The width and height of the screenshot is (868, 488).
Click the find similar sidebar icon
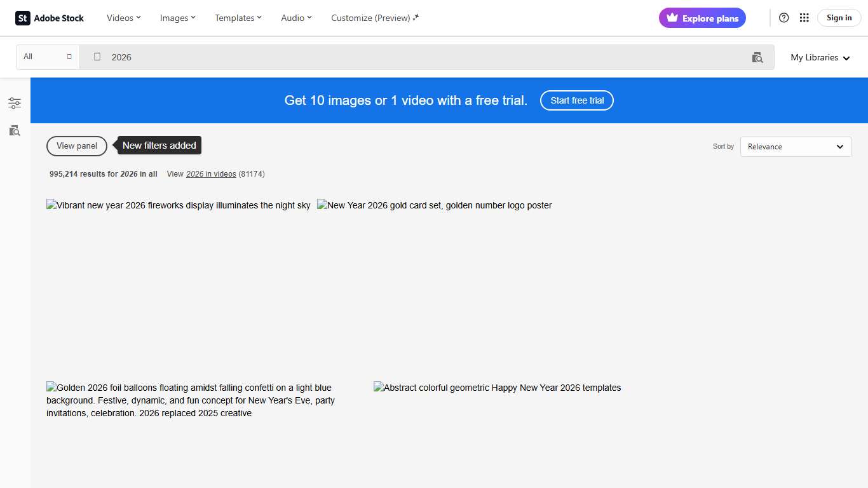click(15, 131)
